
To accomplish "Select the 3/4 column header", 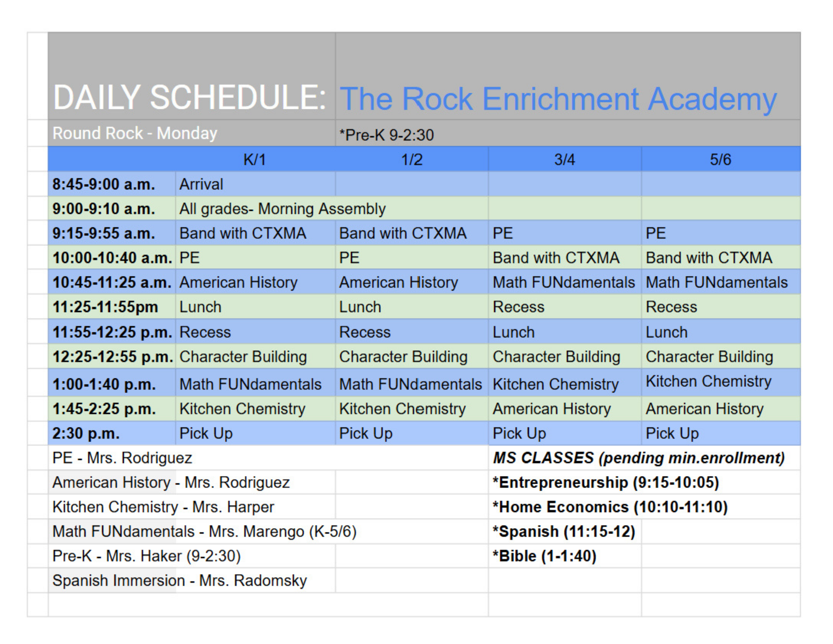I will tap(564, 159).
